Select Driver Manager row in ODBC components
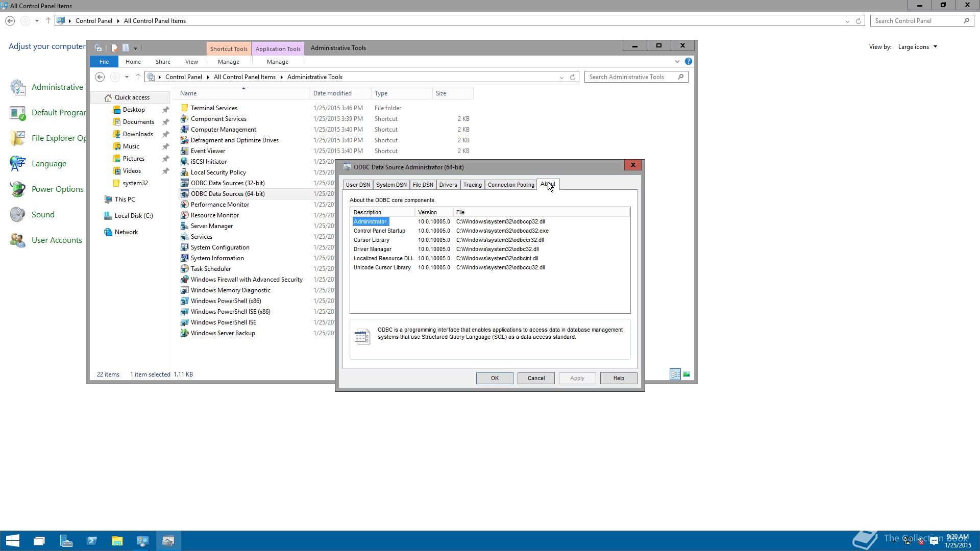This screenshot has height=551, width=980. click(490, 249)
